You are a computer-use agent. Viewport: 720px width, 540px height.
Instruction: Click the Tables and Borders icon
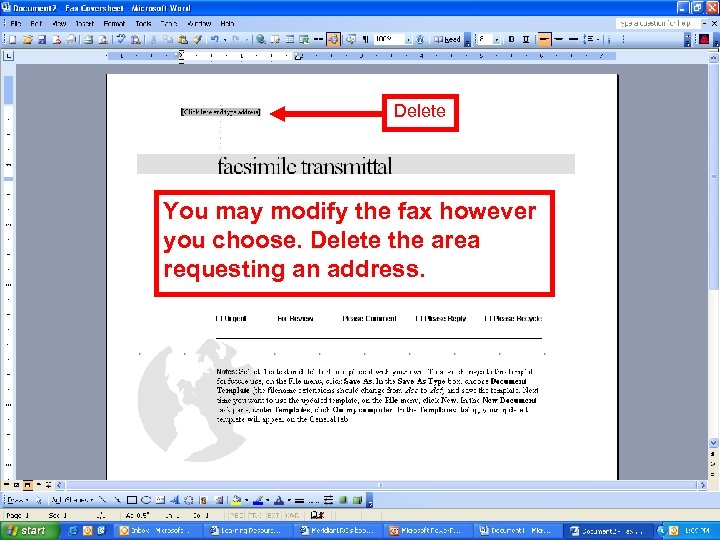(276, 40)
